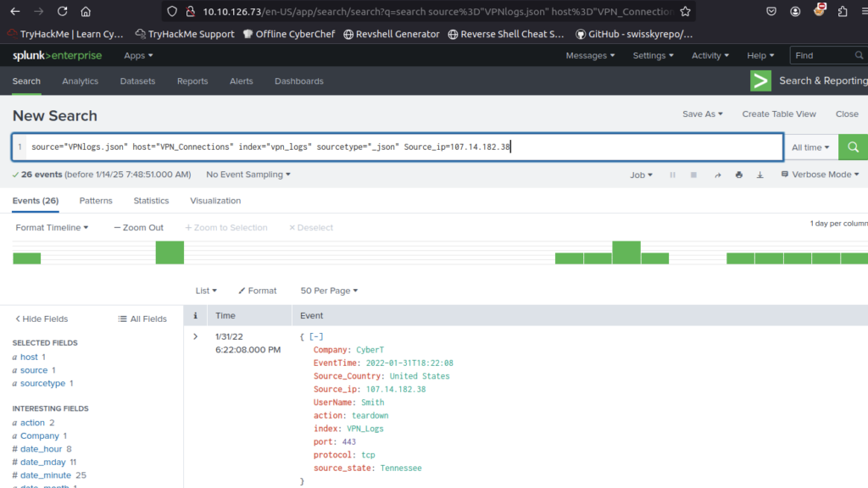Viewport: 868px width, 488px height.
Task: Open the Messages menu
Action: click(x=590, y=55)
